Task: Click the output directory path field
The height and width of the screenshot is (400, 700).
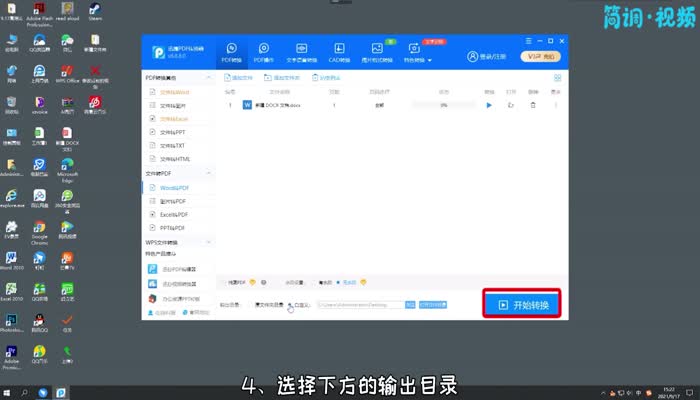Action: point(358,304)
